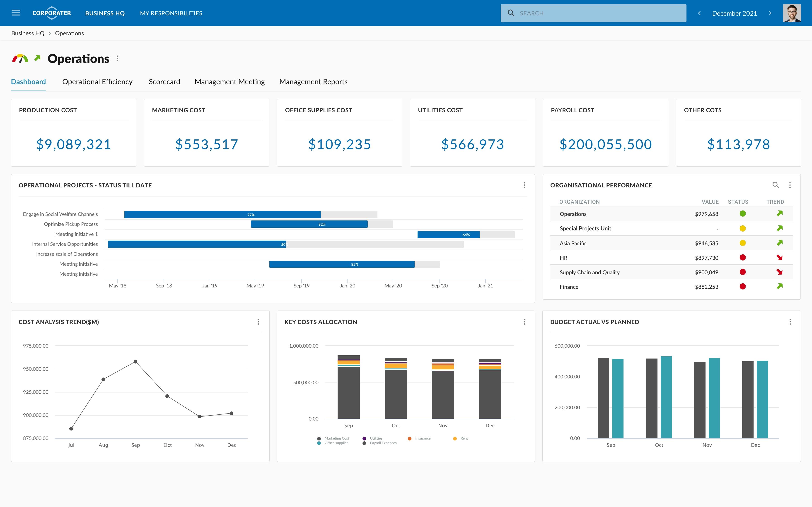Click Optimize Pickup Process 82% progress bar

point(309,224)
